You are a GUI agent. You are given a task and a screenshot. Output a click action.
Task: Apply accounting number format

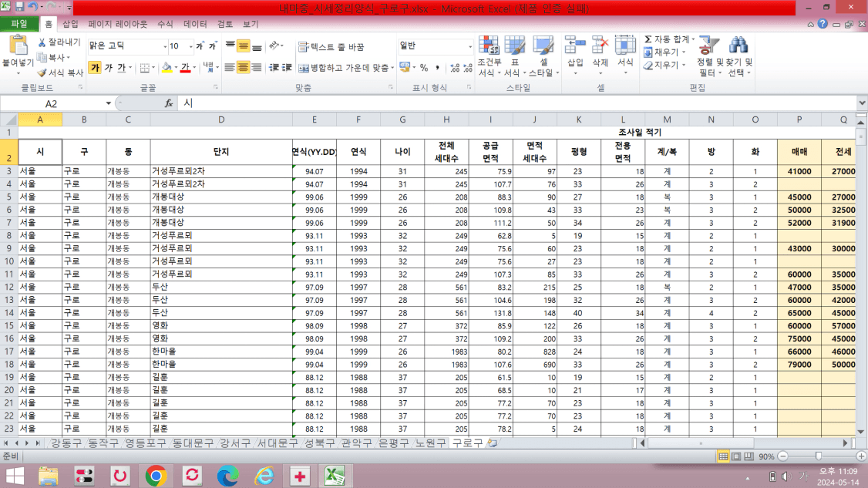(405, 68)
